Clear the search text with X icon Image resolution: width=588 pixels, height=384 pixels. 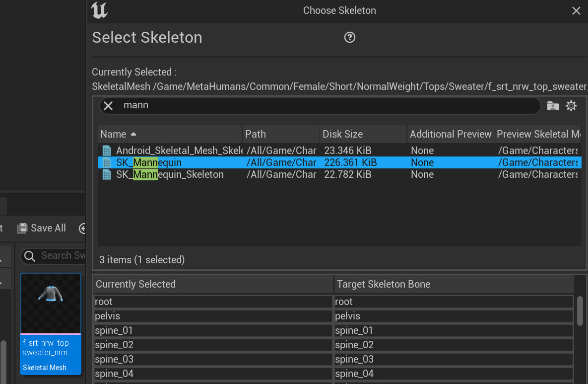point(109,105)
